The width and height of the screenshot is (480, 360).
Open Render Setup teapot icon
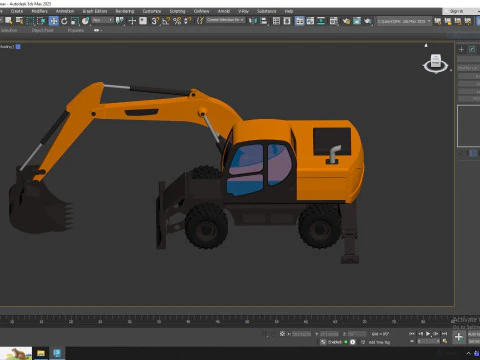(346, 21)
